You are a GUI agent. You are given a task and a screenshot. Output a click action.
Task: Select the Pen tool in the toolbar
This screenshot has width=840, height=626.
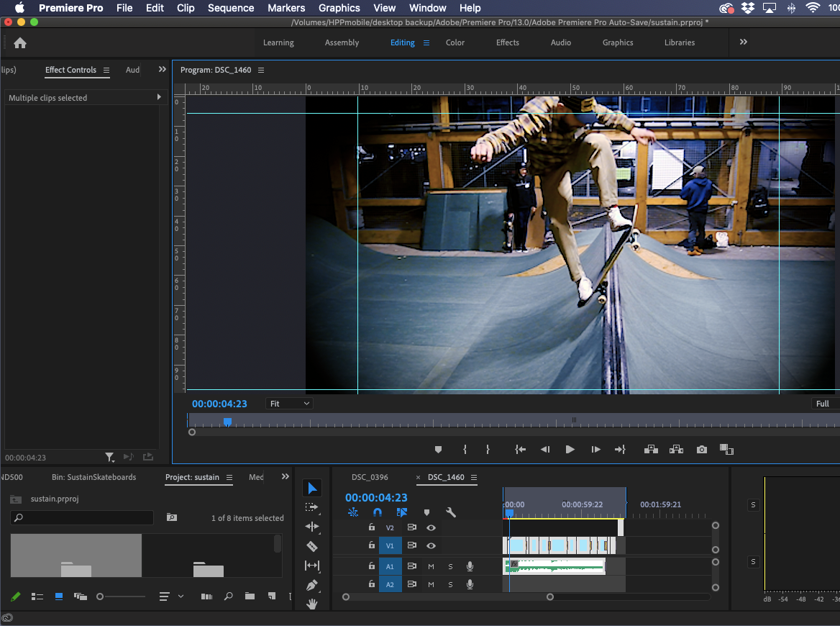tap(312, 585)
